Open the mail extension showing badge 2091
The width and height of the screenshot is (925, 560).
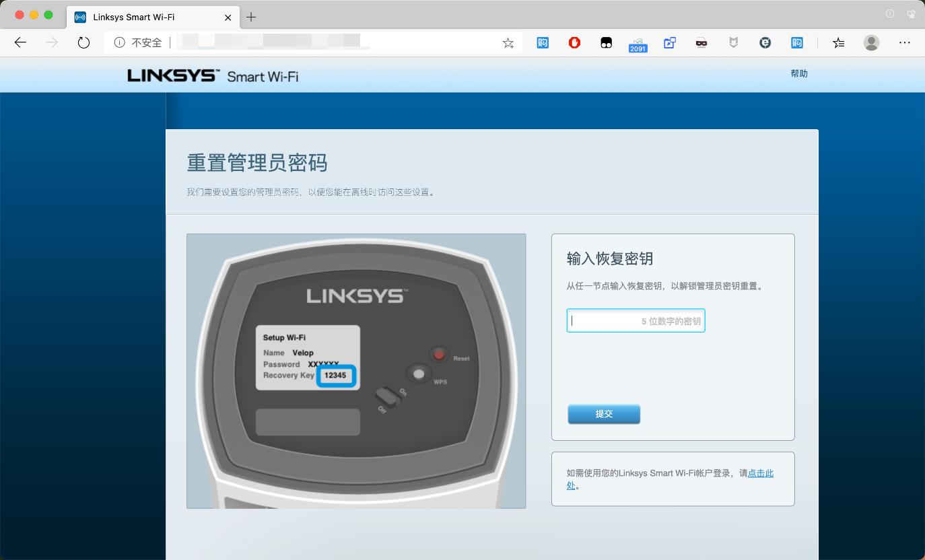[x=638, y=44]
